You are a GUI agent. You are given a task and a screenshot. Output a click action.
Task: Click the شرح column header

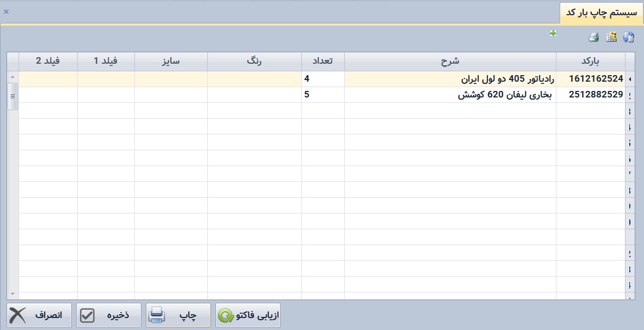[x=450, y=61]
